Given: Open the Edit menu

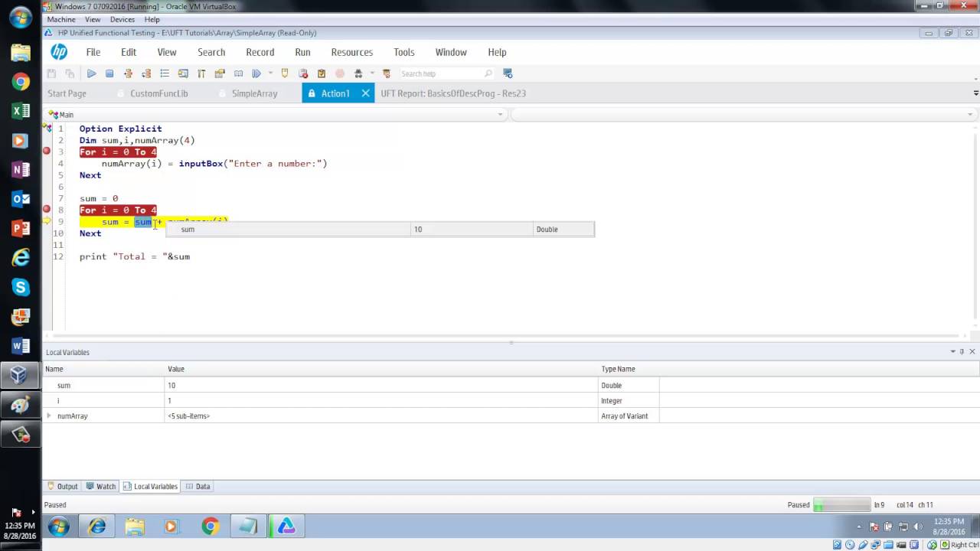Looking at the screenshot, I should pos(129,52).
